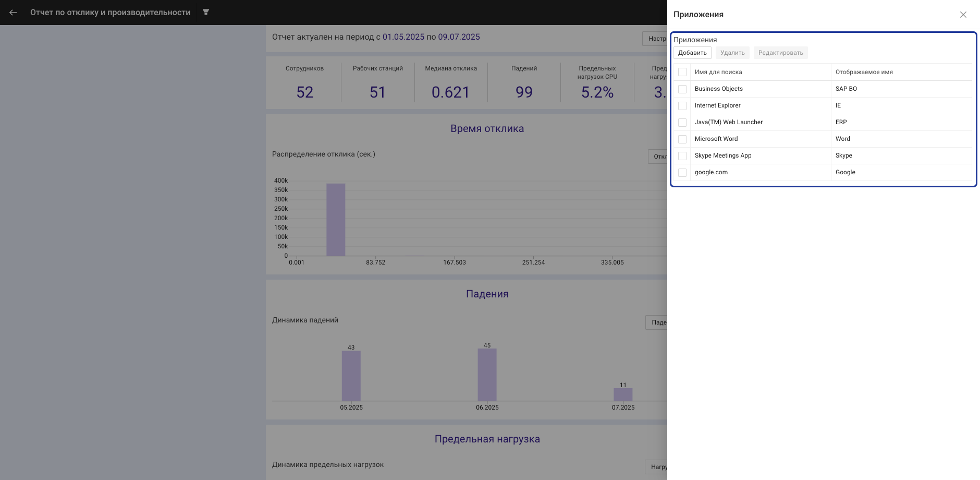This screenshot has height=480, width=980.
Task: Close the Приложения side panel
Action: (963, 15)
